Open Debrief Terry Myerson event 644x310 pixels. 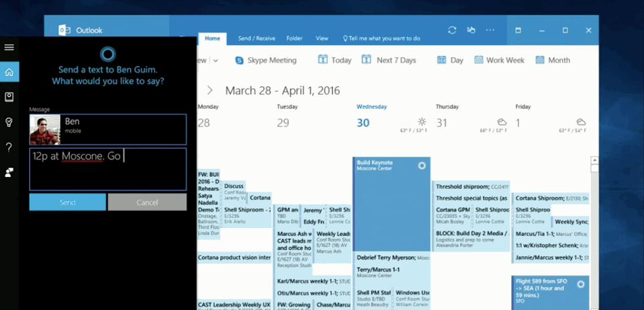[x=392, y=258]
